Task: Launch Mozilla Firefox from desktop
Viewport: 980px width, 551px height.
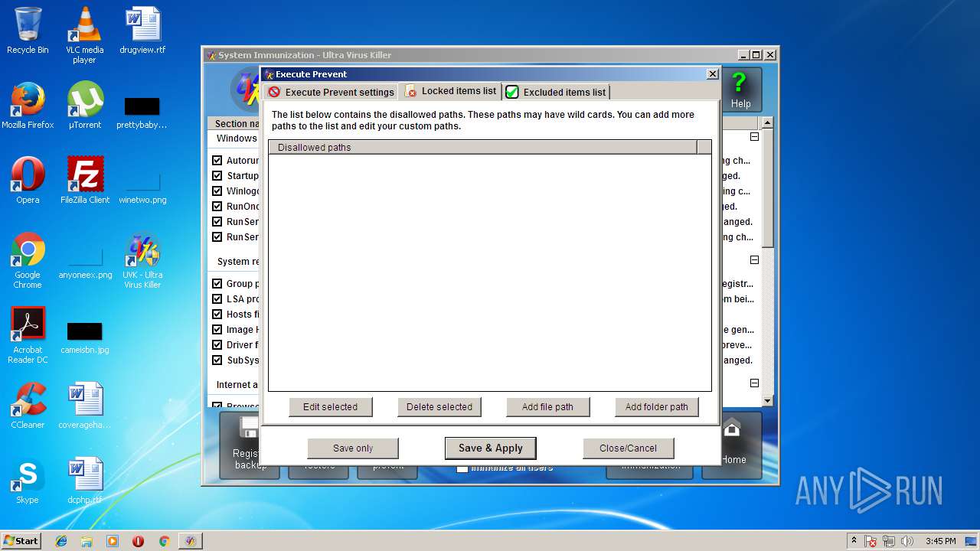Action: click(x=28, y=106)
